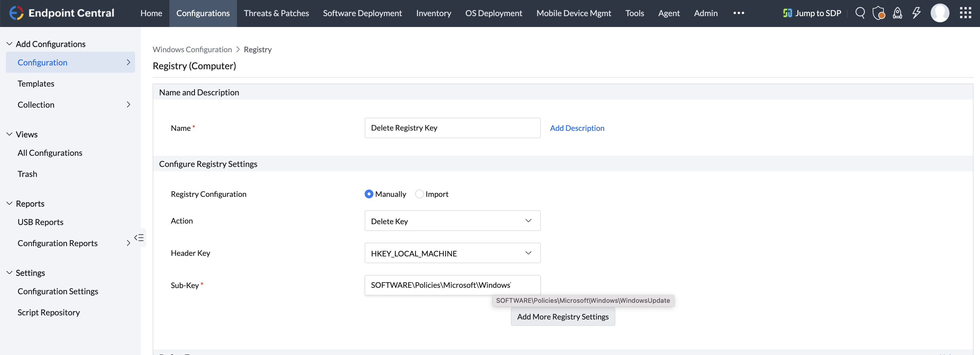Screen dimensions: 980x355
Task: Click the security shield notification icon
Action: click(x=879, y=13)
